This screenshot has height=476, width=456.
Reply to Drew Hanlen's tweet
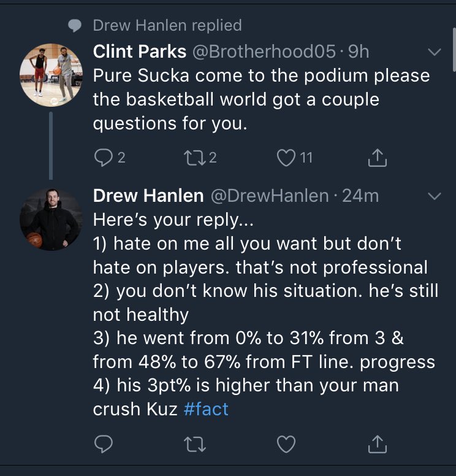pos(102,443)
